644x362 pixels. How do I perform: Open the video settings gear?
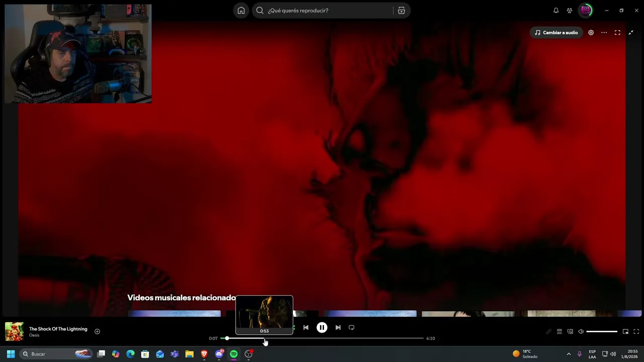click(x=591, y=33)
